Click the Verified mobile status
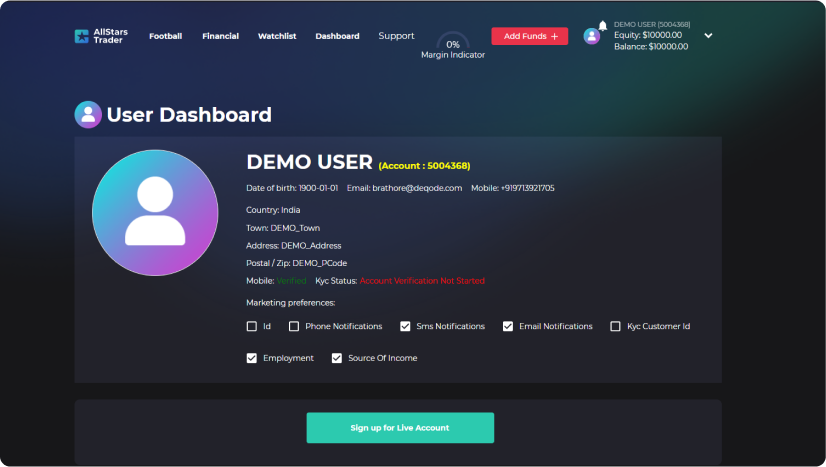The height and width of the screenshot is (467, 826). tap(291, 281)
